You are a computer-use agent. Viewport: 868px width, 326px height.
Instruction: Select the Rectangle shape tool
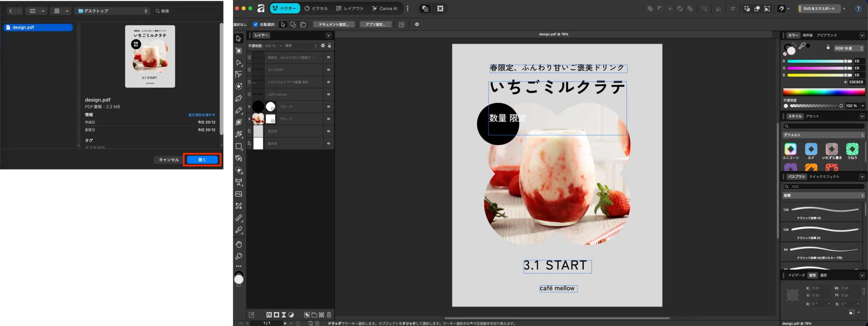pyautogui.click(x=239, y=146)
